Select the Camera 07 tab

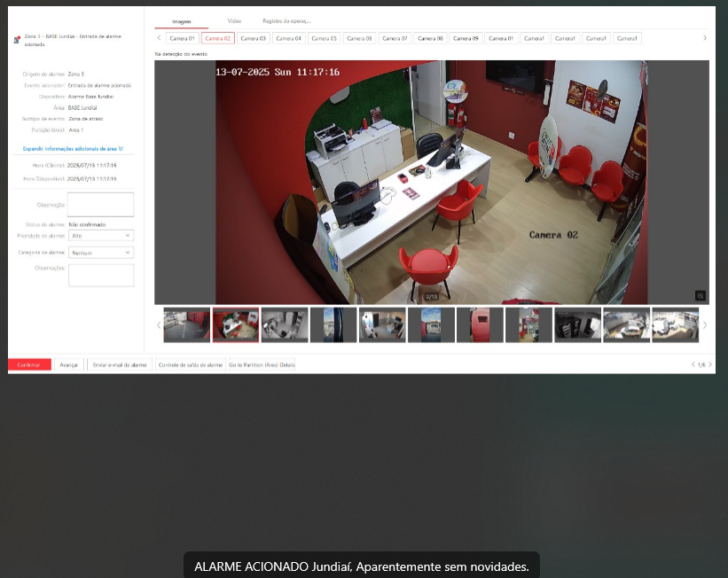click(x=395, y=38)
